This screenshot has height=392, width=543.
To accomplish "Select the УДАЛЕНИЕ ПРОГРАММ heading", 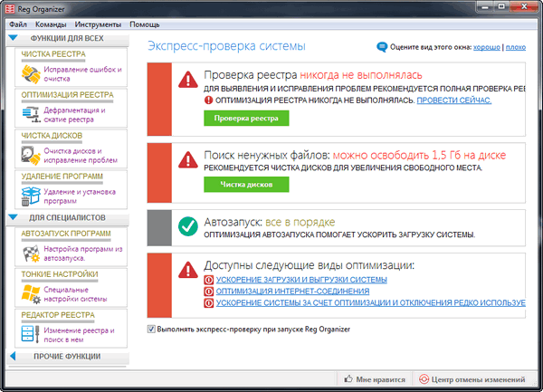I will [x=62, y=177].
